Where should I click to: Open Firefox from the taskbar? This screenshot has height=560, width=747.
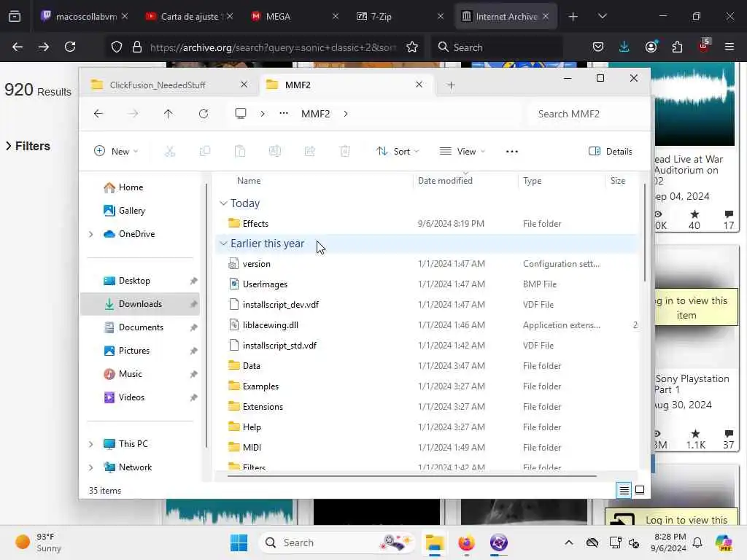(x=466, y=542)
